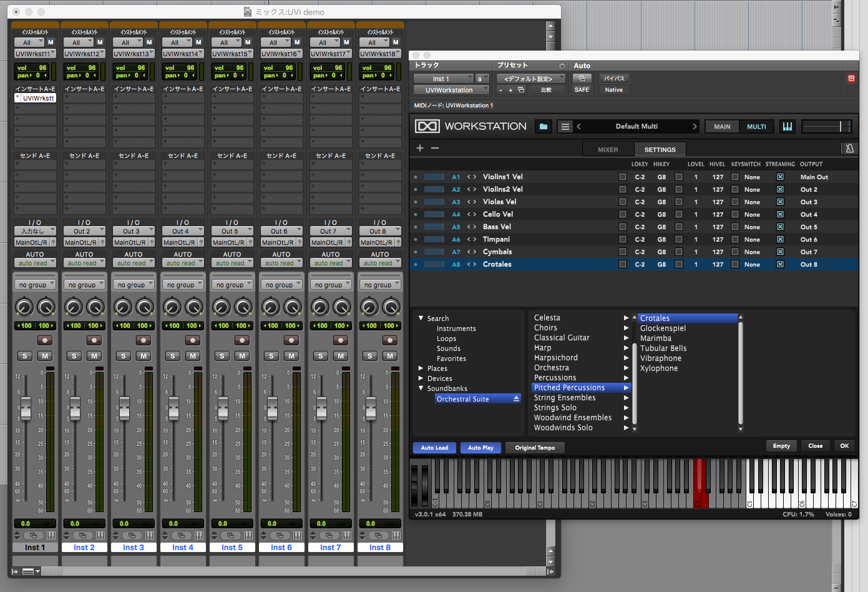868x592 pixels.
Task: Click the Empty button
Action: [x=781, y=446]
